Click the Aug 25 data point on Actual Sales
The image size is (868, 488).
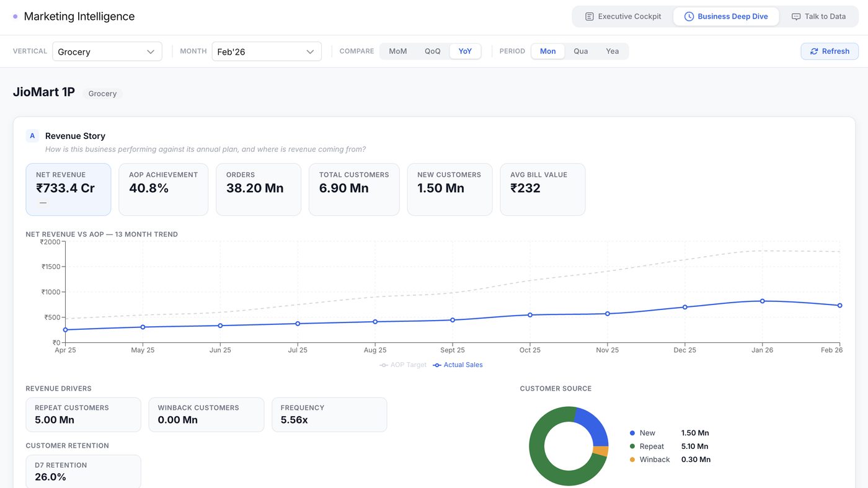[x=375, y=322]
